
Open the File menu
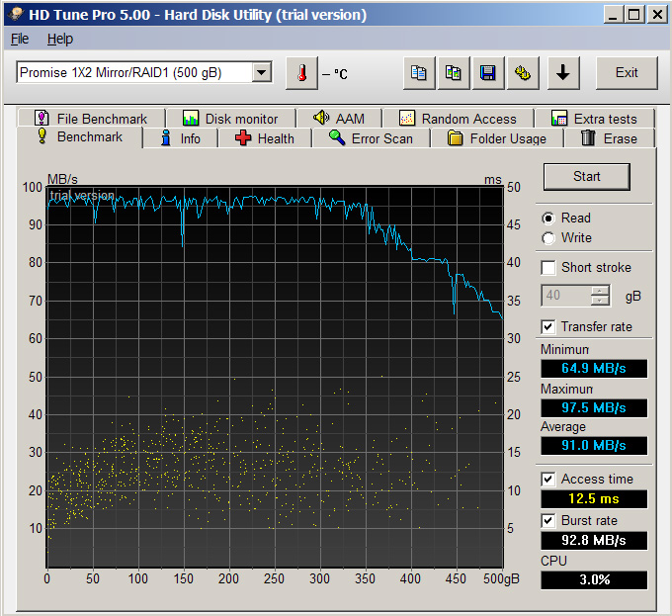coord(20,39)
